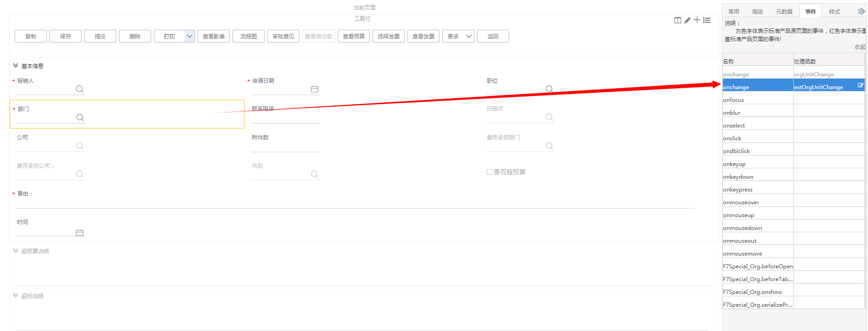Viewport: 868px width, 331px height.
Task: Expand the 超标说明 section
Action: click(16, 296)
